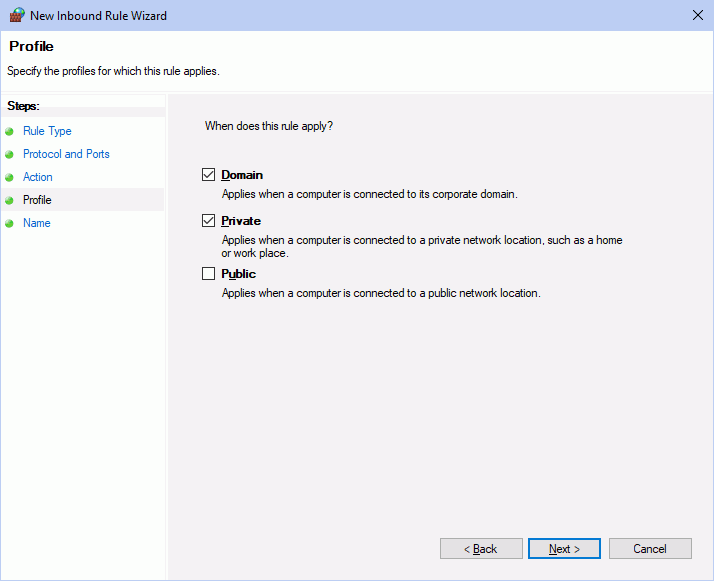Click the green bullet beside Rule Type
The width and height of the screenshot is (714, 581).
point(10,131)
